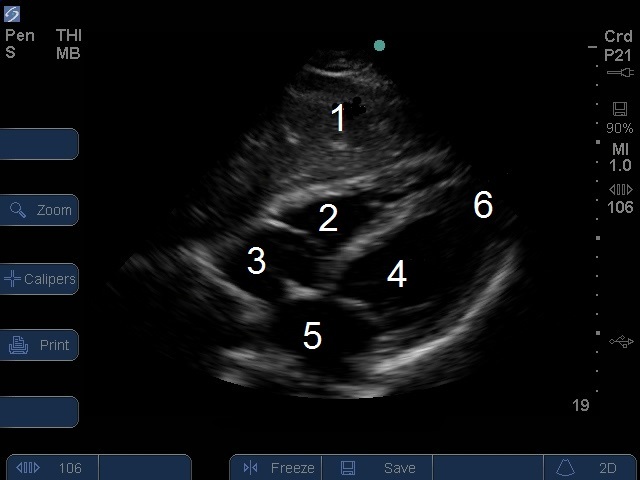Print the current ultrasound image
This screenshot has width=640, height=480.
[x=38, y=345]
